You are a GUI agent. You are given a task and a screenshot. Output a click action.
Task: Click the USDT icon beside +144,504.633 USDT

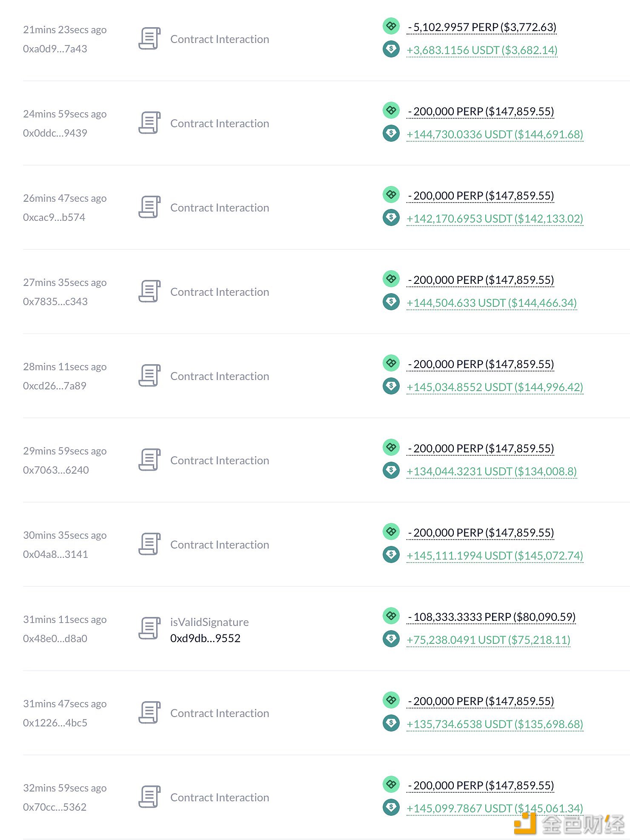(x=391, y=302)
